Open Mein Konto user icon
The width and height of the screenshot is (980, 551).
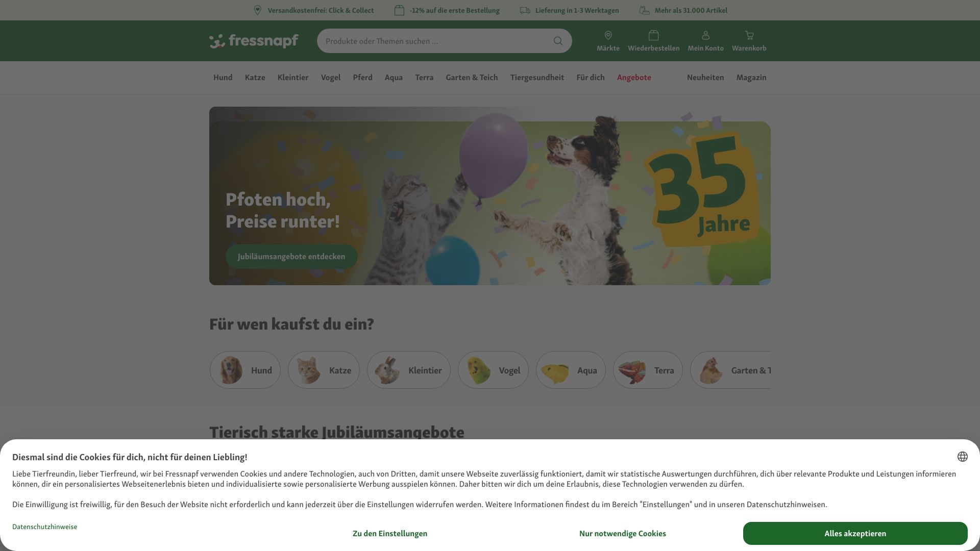pyautogui.click(x=705, y=35)
